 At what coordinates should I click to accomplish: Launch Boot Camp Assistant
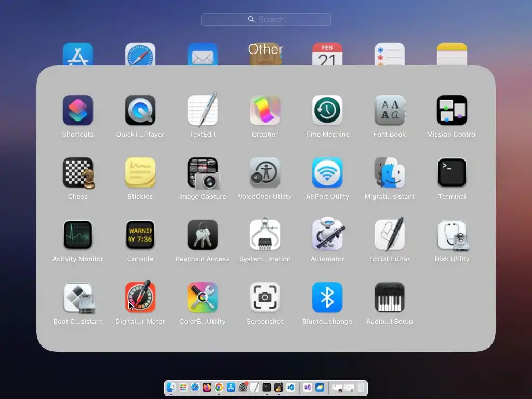click(79, 298)
